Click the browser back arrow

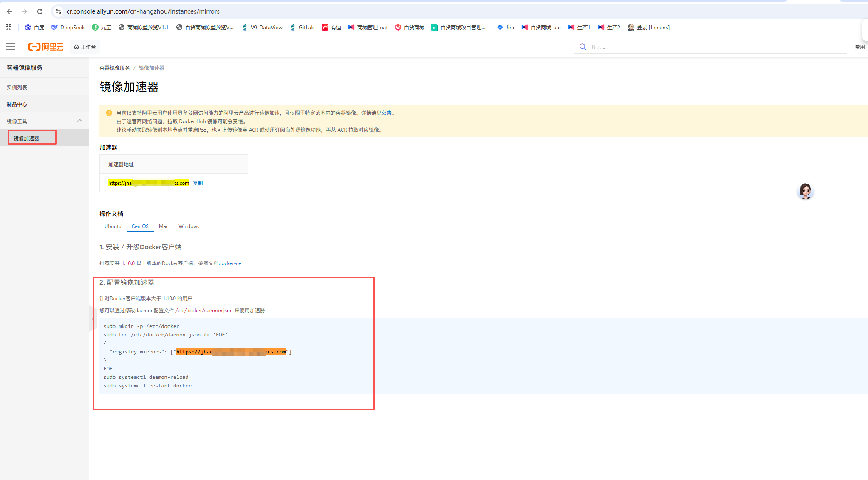(9, 11)
